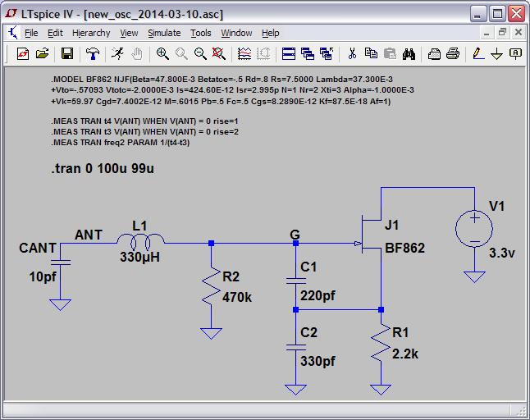Cascade windows icon
Image resolution: width=530 pixels, height=420 pixels.
(x=307, y=53)
